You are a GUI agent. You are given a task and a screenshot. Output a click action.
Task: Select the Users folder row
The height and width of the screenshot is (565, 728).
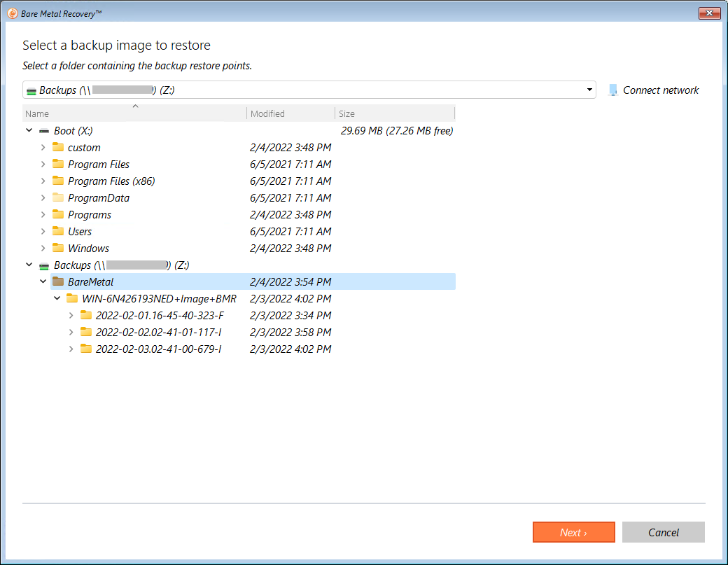coord(80,232)
